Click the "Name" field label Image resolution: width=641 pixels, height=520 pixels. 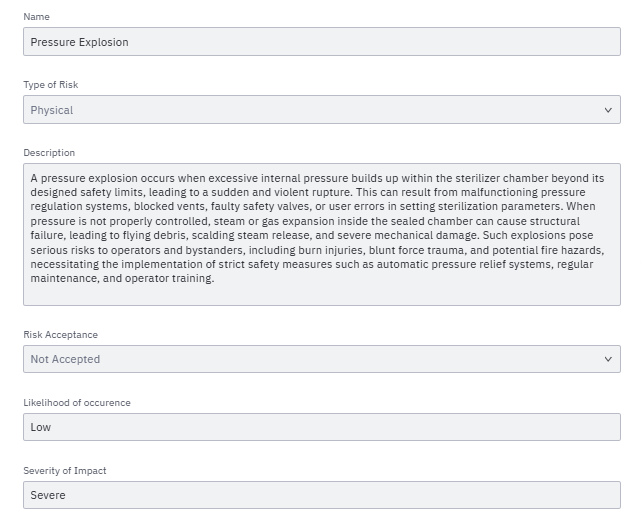[x=36, y=17]
